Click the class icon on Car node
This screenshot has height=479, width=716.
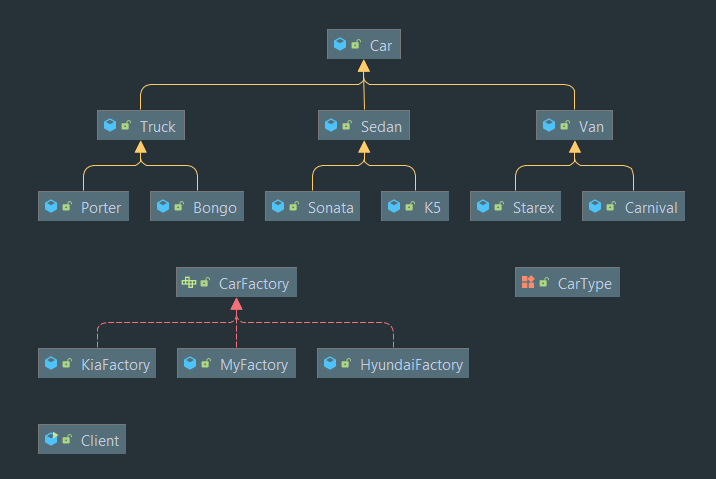click(x=340, y=44)
